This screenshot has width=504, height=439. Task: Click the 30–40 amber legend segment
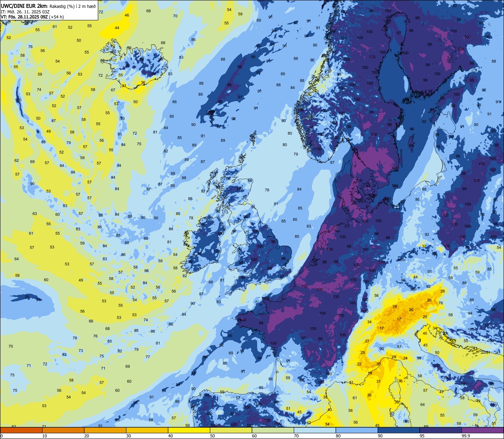coord(147,430)
